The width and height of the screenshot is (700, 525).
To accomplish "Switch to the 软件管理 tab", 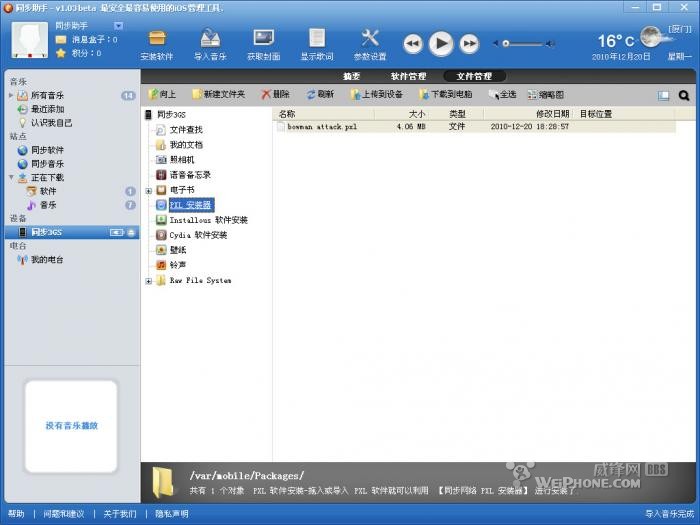I will tap(408, 76).
